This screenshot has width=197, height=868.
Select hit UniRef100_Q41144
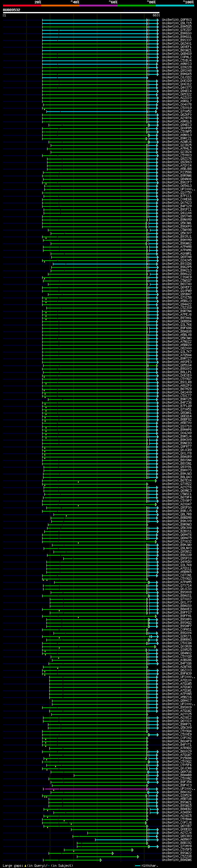coord(176,213)
